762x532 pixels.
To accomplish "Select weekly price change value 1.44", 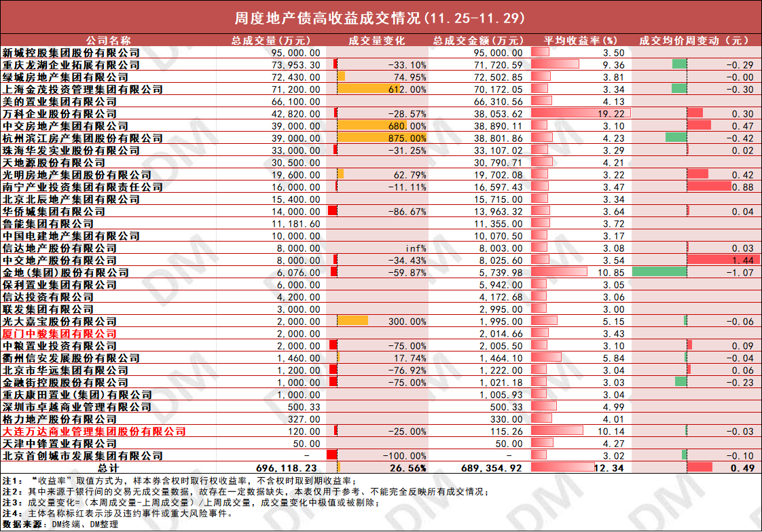I will tap(743, 260).
